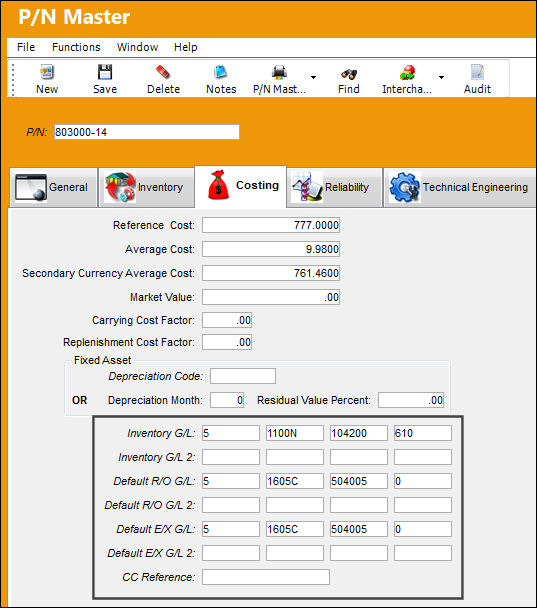Click the CC Reference field
The image size is (537, 608).
point(266,577)
